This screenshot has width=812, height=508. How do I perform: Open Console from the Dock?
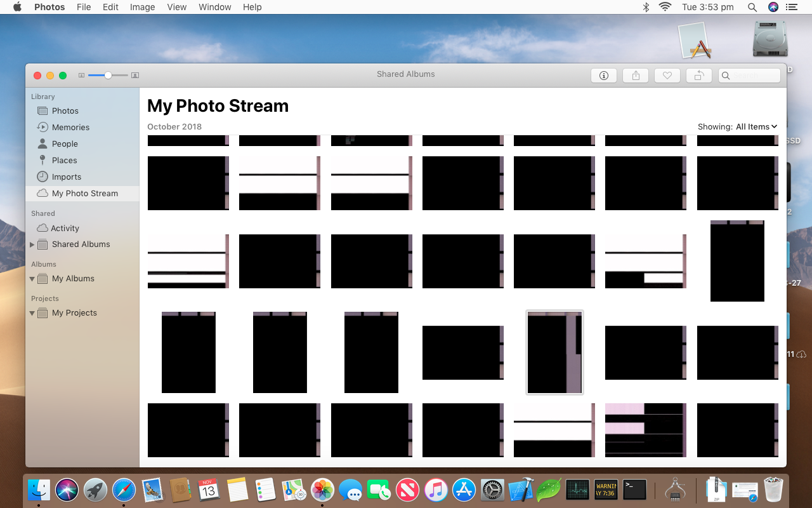606,490
